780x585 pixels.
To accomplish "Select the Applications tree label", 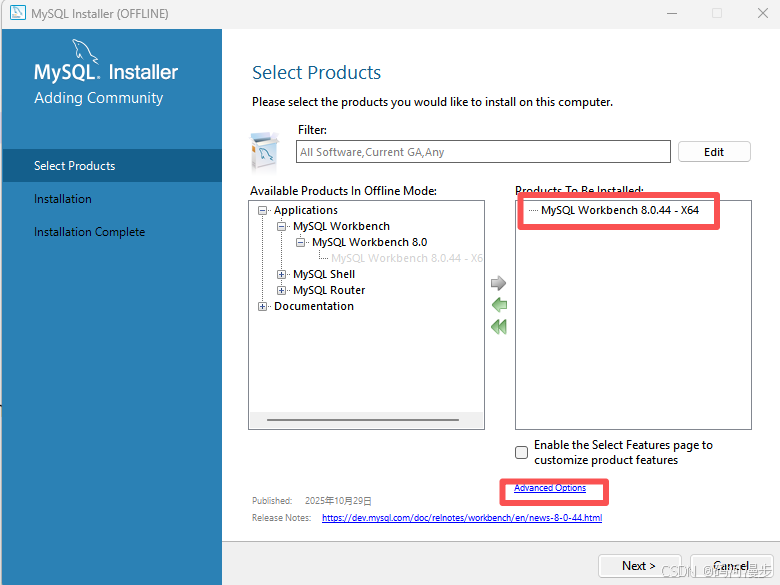I will pos(305,210).
